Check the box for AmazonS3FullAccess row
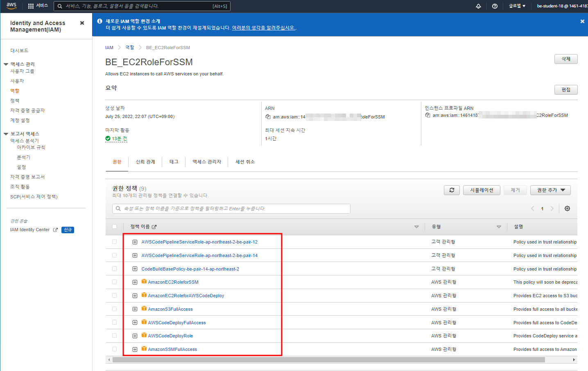Screen dimensions: 588x371 (114, 309)
